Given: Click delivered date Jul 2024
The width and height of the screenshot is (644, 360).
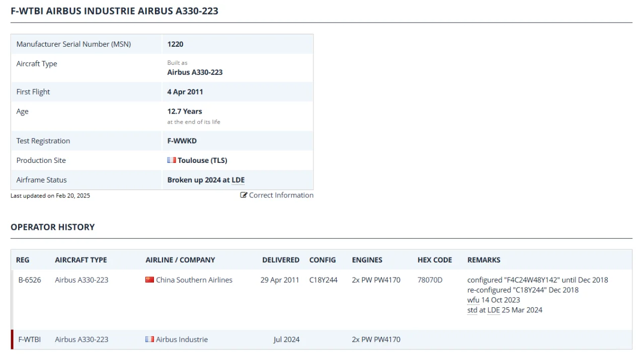Looking at the screenshot, I should (286, 339).
